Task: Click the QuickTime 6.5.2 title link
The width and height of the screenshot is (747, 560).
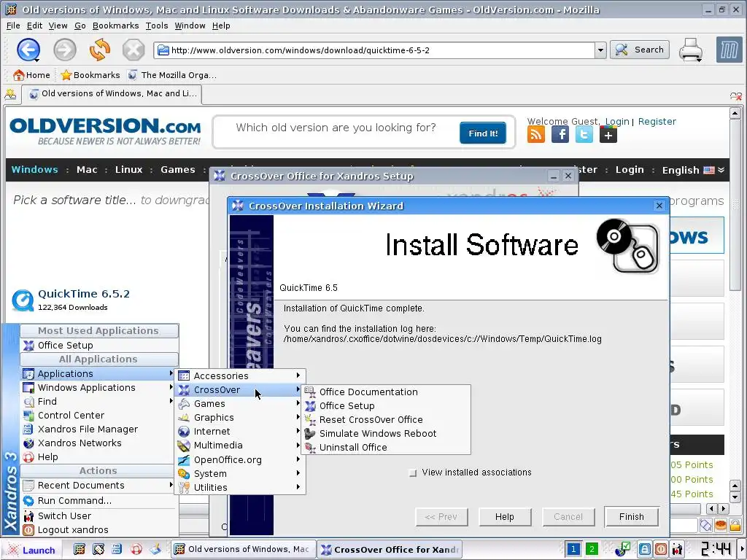Action: (84, 293)
